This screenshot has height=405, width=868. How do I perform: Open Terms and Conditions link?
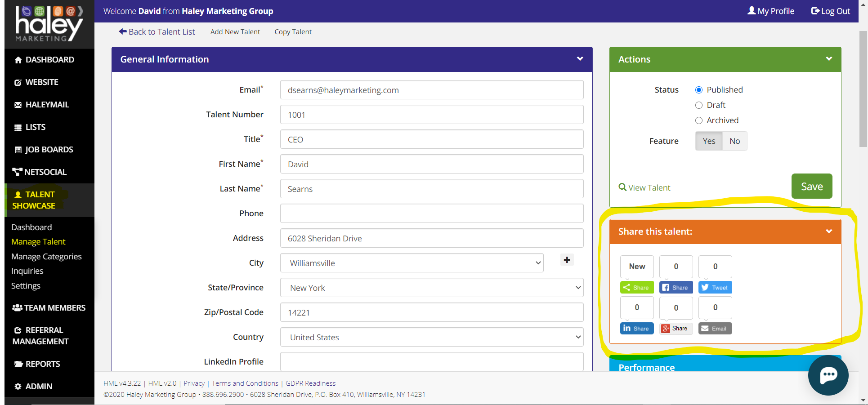[245, 383]
